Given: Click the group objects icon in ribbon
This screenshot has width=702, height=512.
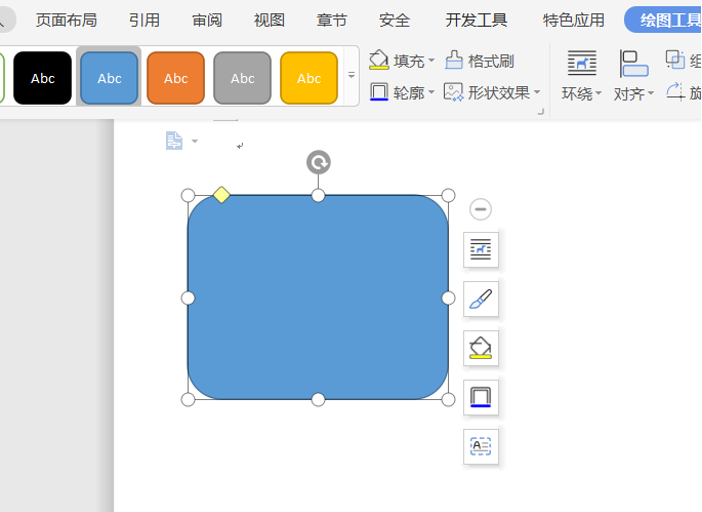Looking at the screenshot, I should [675, 60].
